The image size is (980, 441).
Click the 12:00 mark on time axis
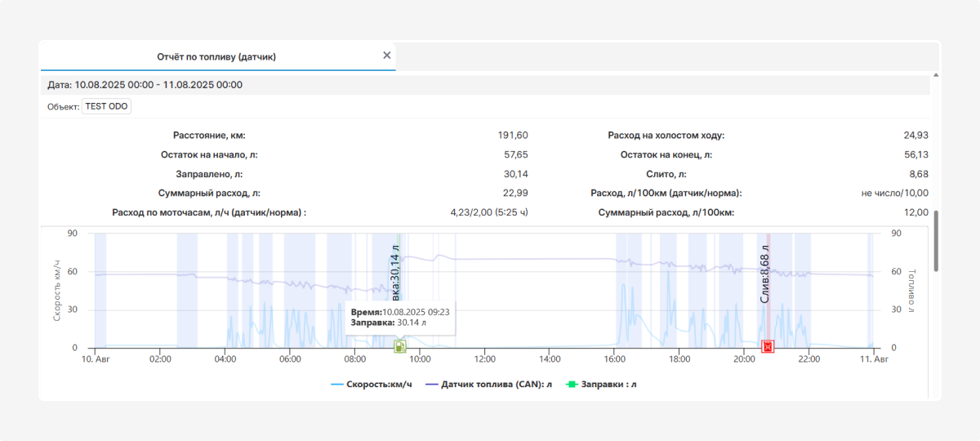484,359
